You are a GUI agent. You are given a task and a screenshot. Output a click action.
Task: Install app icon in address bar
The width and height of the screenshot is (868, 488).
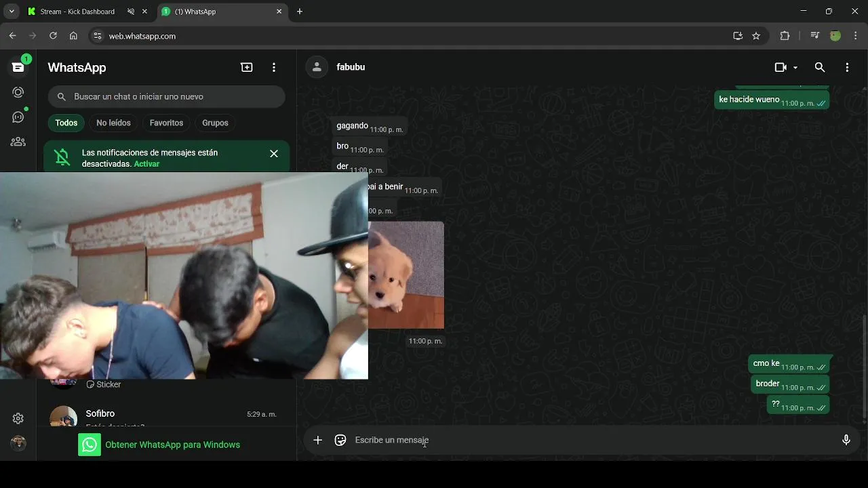[x=738, y=36]
